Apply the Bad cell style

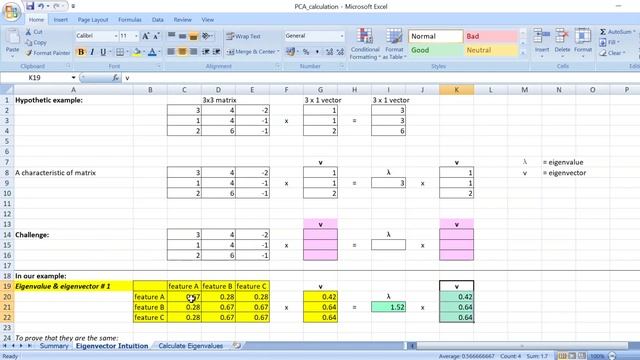coord(491,36)
